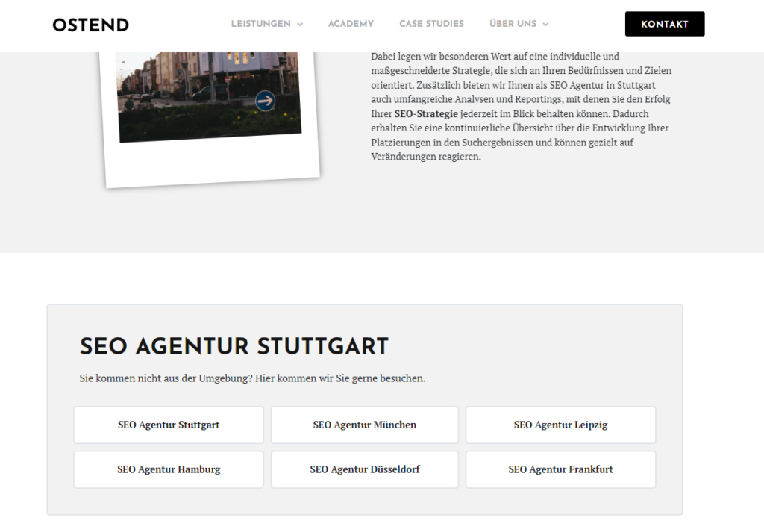Click the OSTEND logo
The width and height of the screenshot is (764, 532).
pos(90,24)
